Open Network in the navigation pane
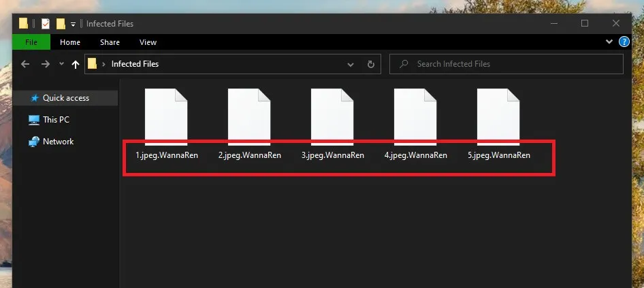 [x=58, y=142]
